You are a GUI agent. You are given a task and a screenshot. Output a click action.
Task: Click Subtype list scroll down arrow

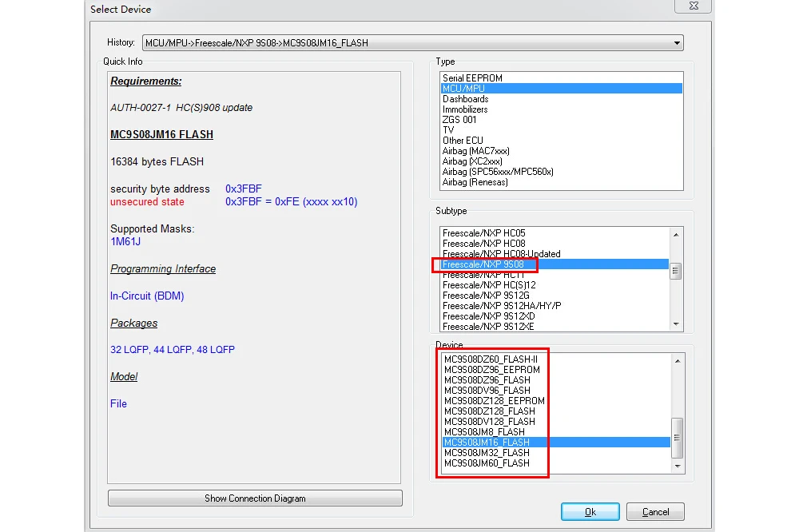(676, 324)
